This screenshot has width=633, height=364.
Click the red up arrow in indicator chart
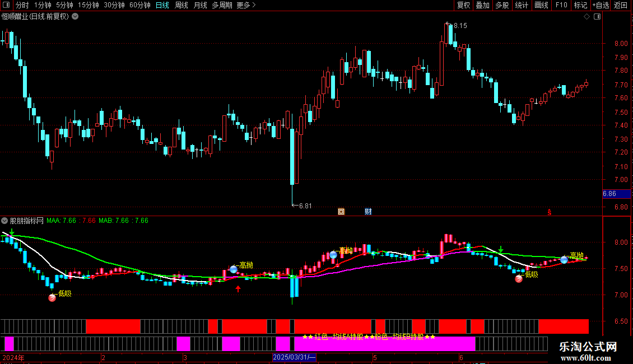pos(238,288)
